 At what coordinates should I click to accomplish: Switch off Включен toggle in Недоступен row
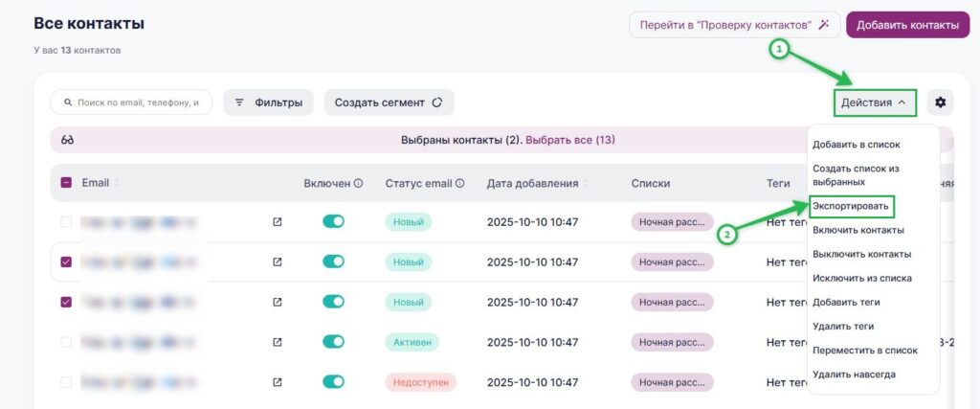tap(333, 381)
